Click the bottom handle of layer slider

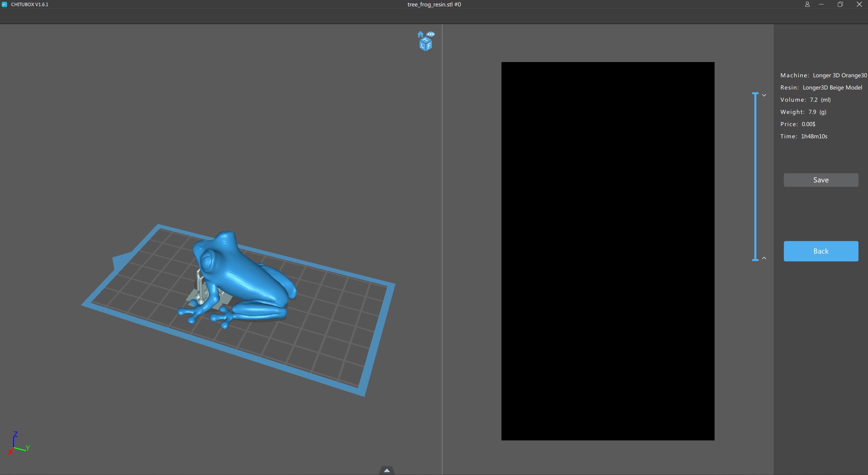click(x=755, y=260)
